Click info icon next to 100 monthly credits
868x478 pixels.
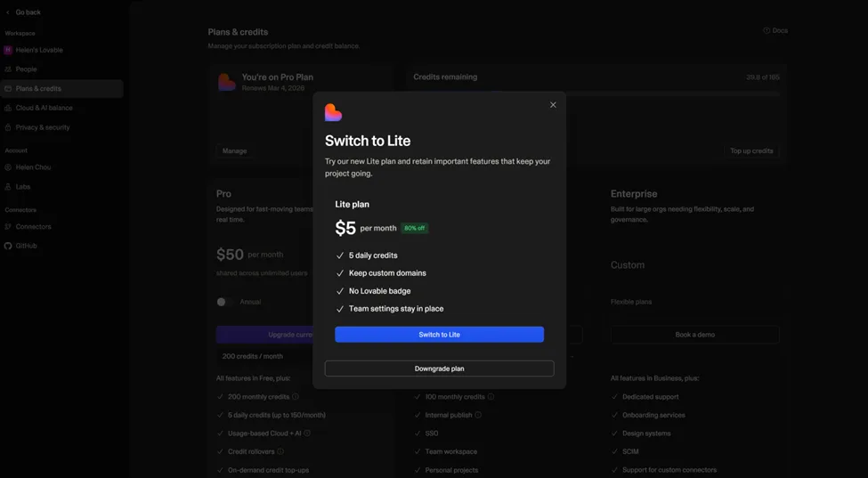[x=491, y=397]
